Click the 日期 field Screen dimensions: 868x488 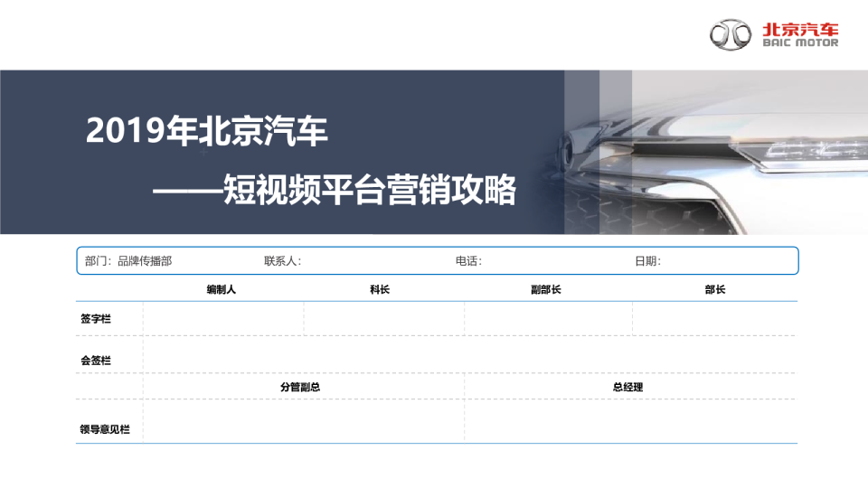pos(647,261)
